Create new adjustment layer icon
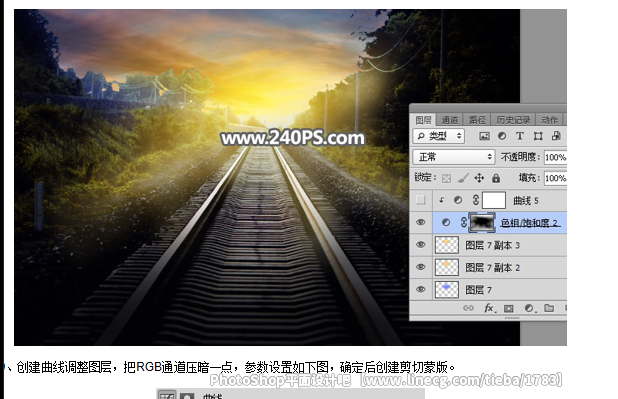Viewport: 618px width, 399px height. coord(529,308)
